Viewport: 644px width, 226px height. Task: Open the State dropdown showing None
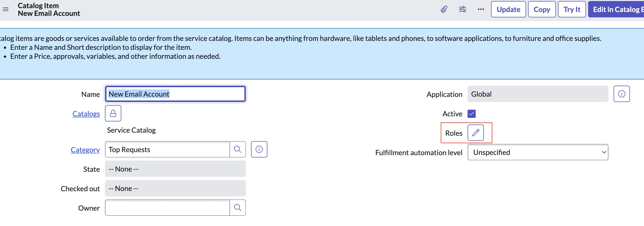click(x=175, y=169)
